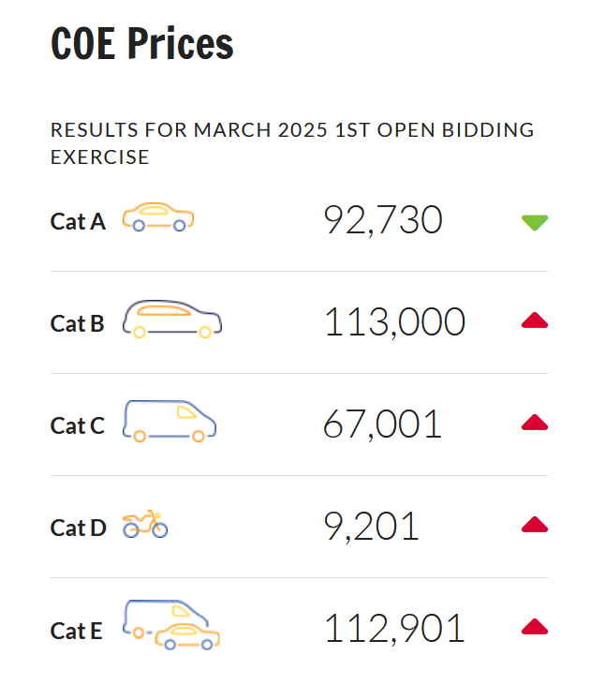Click the green down arrow for Cat A

click(x=535, y=222)
